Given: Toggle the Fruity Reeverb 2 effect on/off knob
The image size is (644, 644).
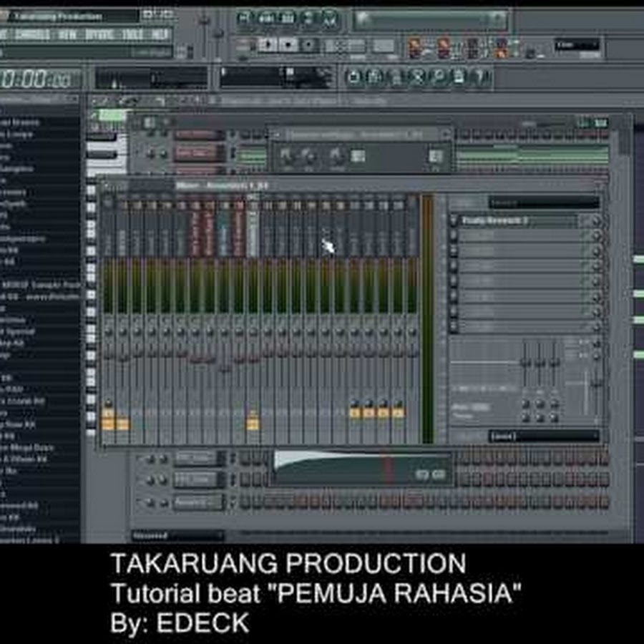Looking at the screenshot, I should point(595,221).
